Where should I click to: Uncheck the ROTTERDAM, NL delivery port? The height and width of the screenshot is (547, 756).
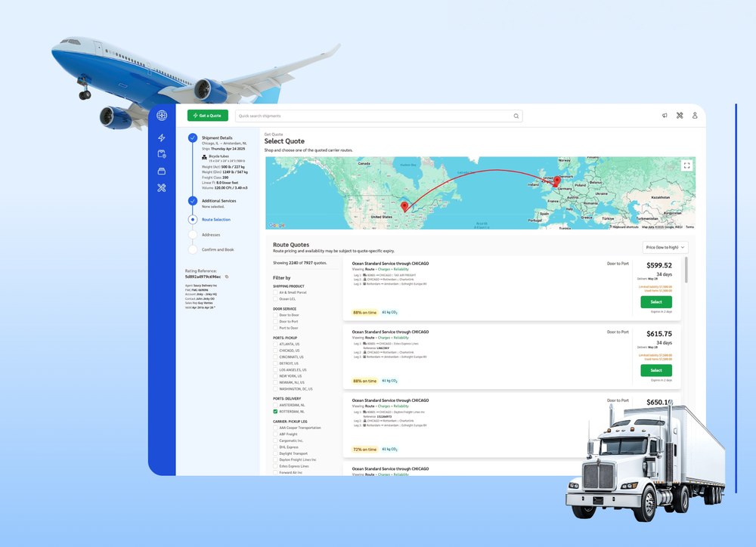[x=275, y=411]
